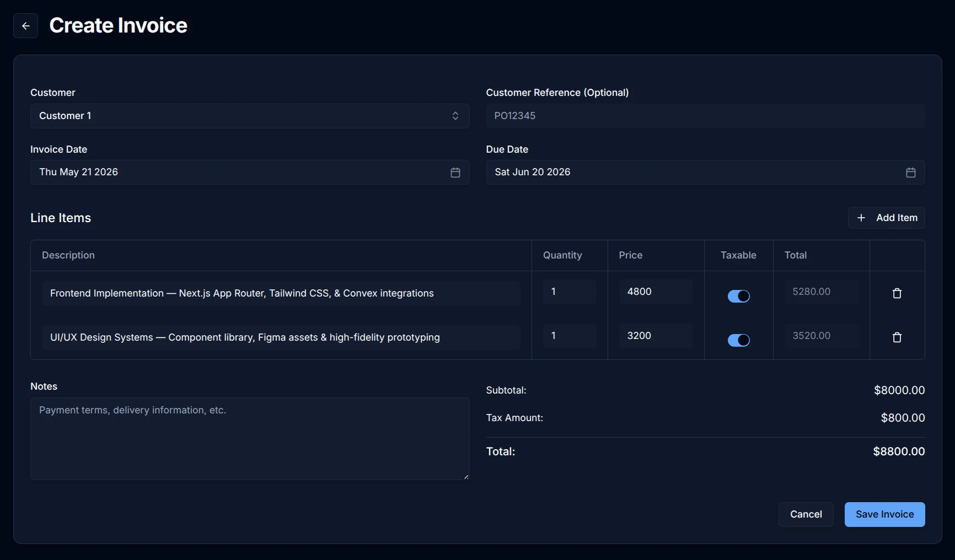Viewport: 955px width, 560px height.
Task: Click the quantity field in the UI/UX row
Action: pyautogui.click(x=570, y=336)
